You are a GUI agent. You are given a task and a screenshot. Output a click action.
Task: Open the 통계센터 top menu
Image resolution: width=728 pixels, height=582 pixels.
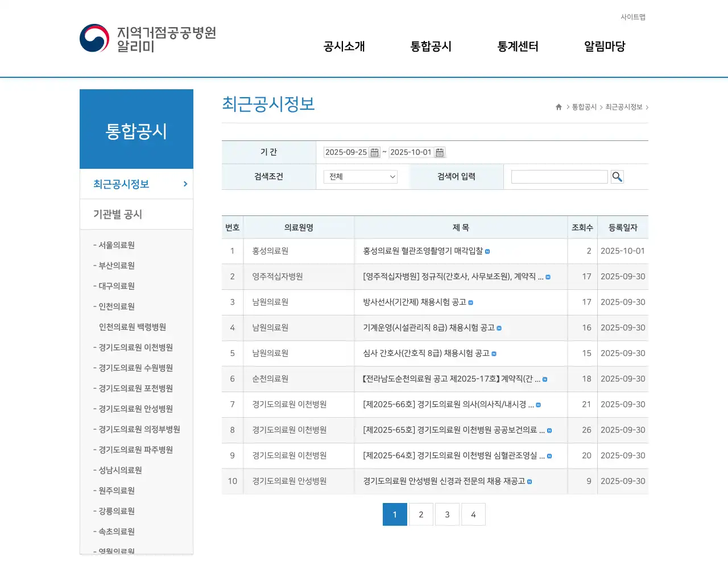[518, 47]
